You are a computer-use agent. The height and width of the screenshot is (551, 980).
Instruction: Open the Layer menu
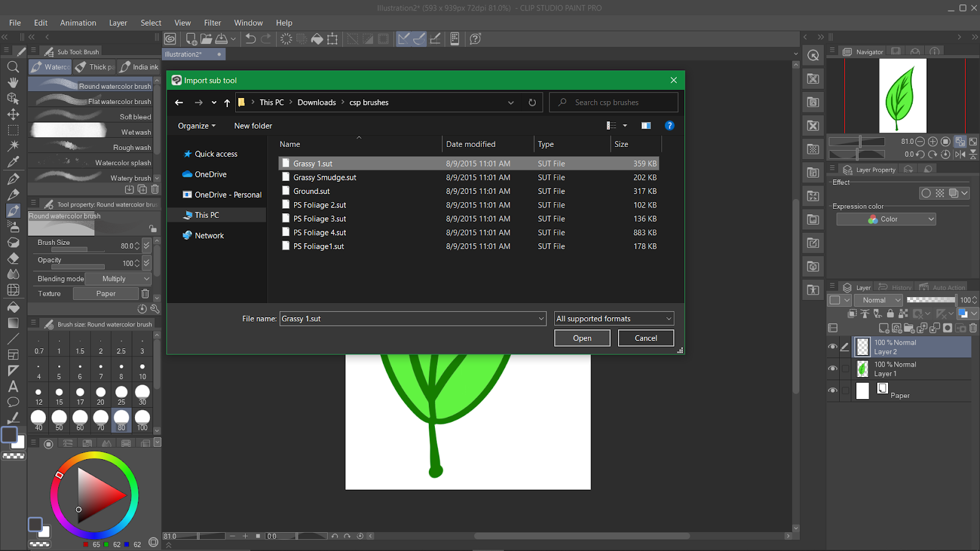coord(118,23)
